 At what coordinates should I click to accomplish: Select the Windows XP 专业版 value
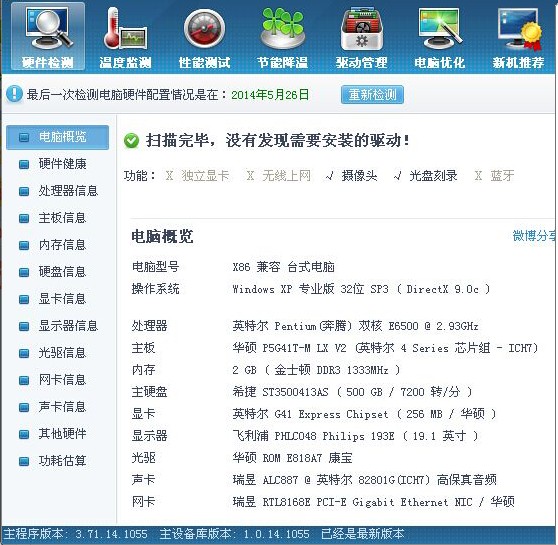(x=361, y=289)
